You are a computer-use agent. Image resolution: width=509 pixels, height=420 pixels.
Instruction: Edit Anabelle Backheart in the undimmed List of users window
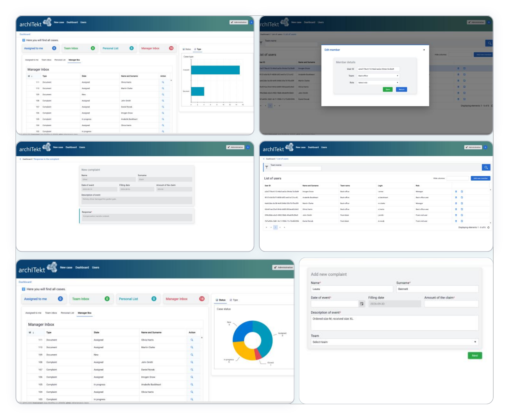coord(462,197)
